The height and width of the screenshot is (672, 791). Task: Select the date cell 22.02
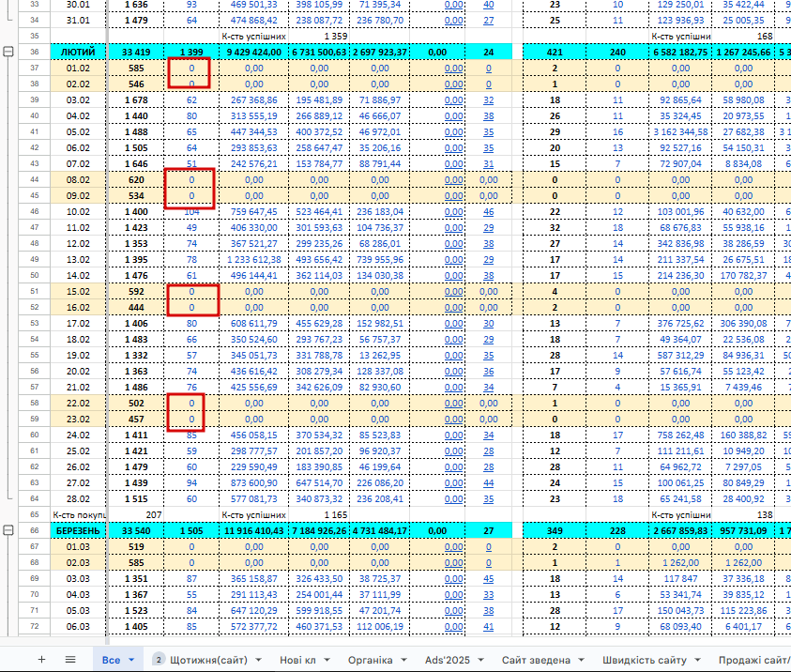78,403
